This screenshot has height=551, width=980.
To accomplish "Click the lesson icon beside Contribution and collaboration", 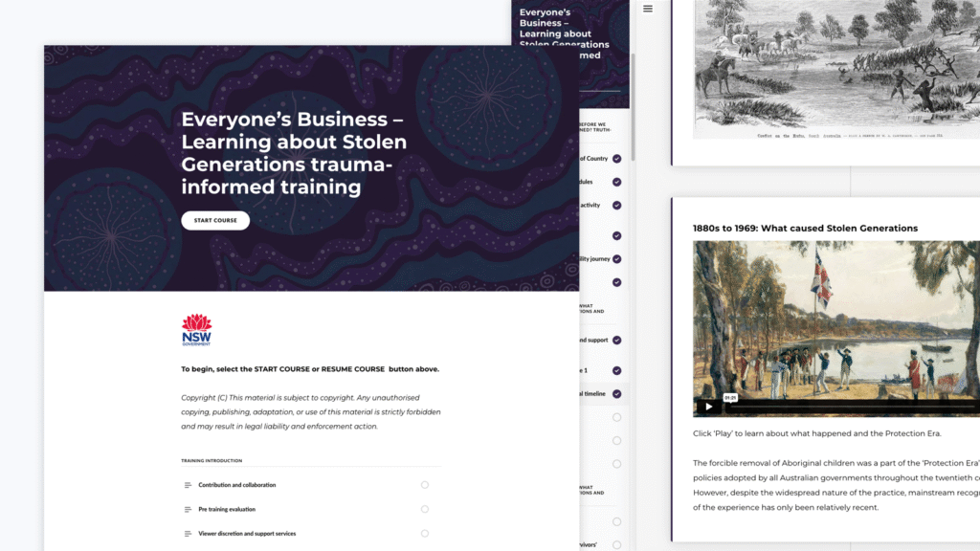I will pos(188,485).
